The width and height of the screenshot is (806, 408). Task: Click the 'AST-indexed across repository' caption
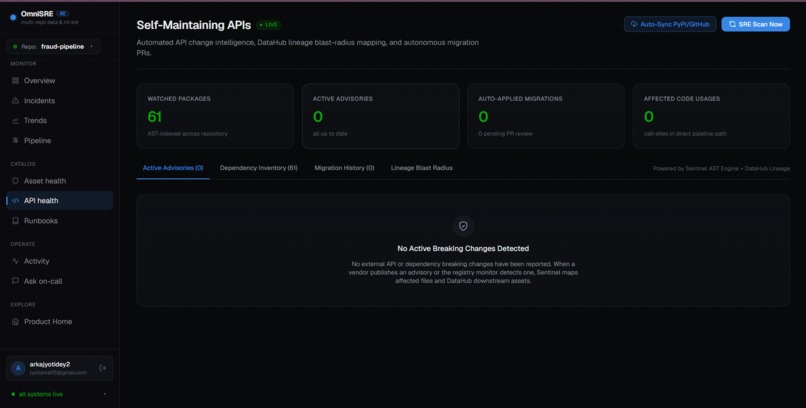click(187, 134)
